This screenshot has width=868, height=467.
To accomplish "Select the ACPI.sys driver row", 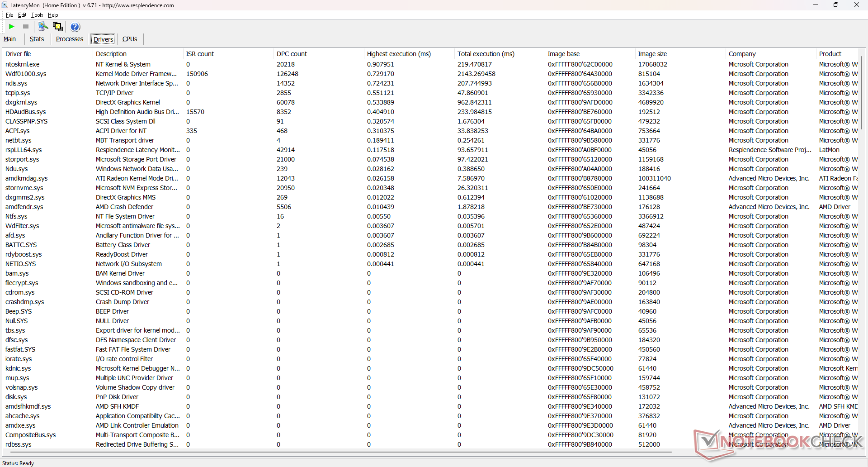I will pos(431,131).
